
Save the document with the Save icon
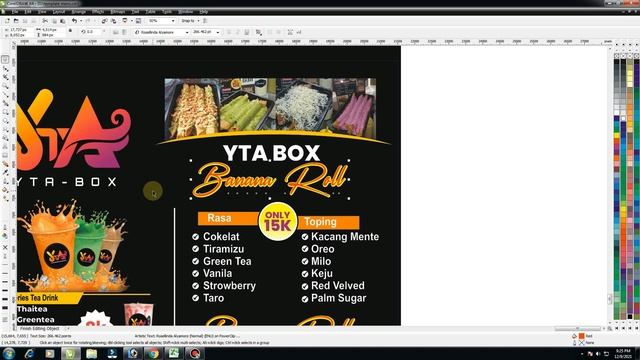pyautogui.click(x=25, y=20)
